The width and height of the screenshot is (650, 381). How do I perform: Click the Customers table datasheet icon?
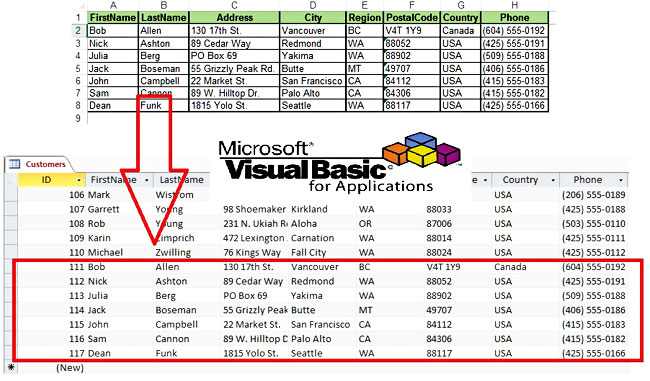tap(15, 164)
